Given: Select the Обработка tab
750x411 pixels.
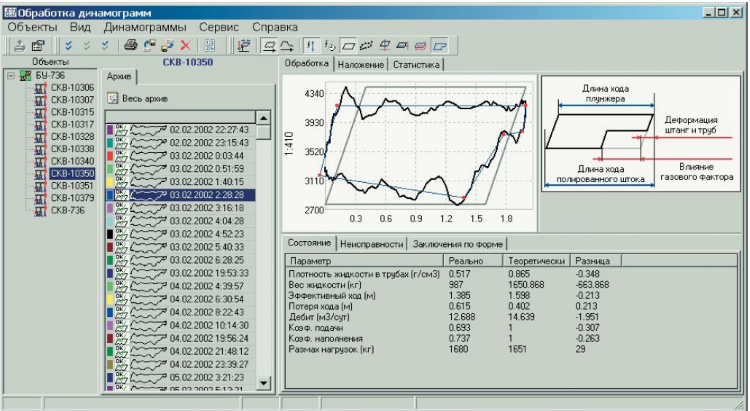Looking at the screenshot, I should coord(306,63).
